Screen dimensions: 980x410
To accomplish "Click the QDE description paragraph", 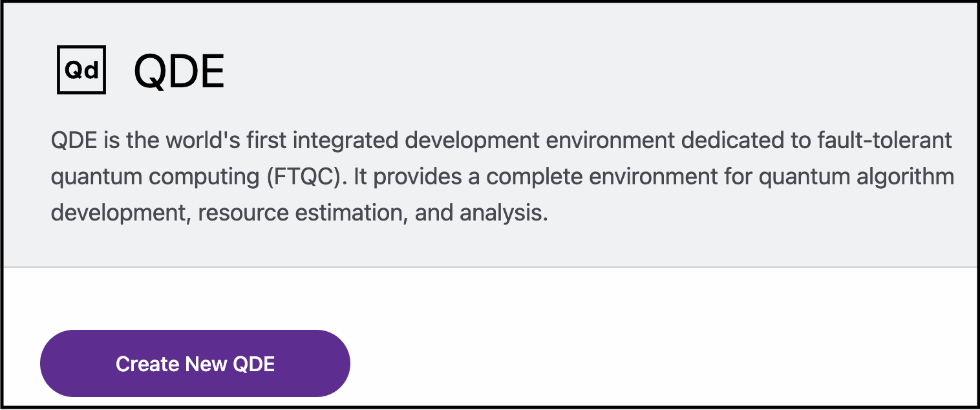I will (502, 177).
